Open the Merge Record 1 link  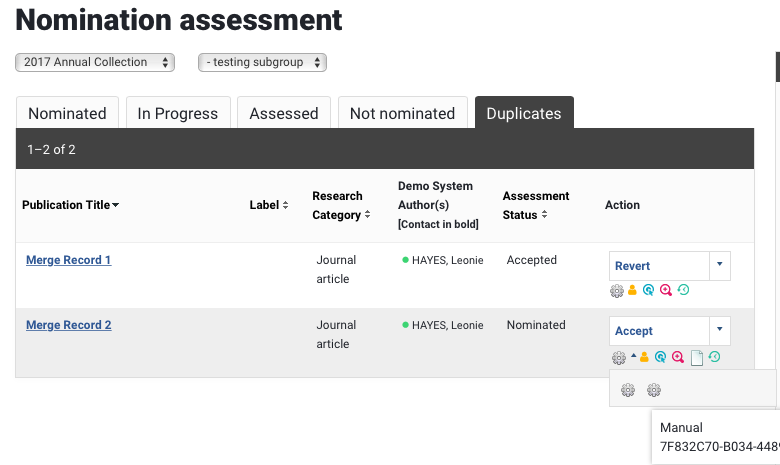(68, 260)
